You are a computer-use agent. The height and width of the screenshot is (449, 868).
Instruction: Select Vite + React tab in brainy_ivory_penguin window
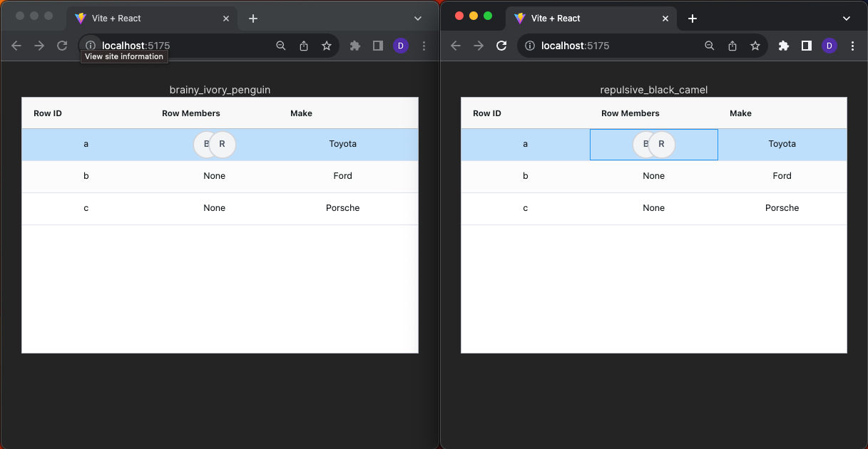pyautogui.click(x=153, y=19)
